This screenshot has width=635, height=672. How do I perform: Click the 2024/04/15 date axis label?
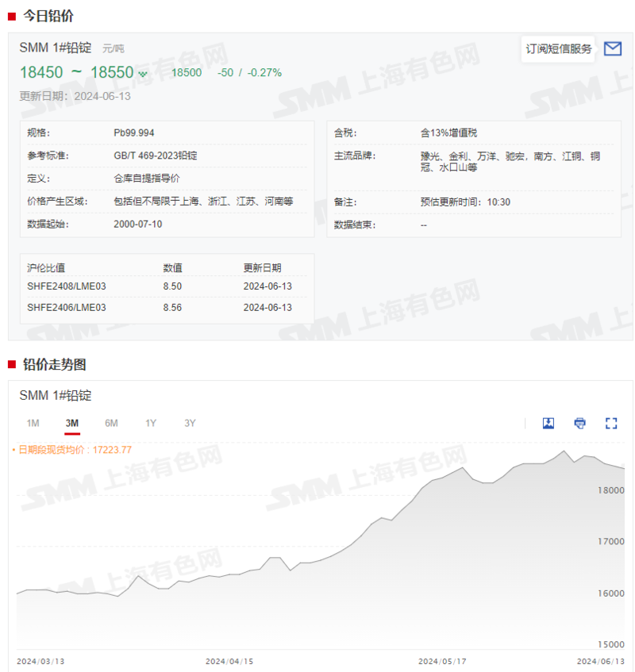click(x=229, y=661)
